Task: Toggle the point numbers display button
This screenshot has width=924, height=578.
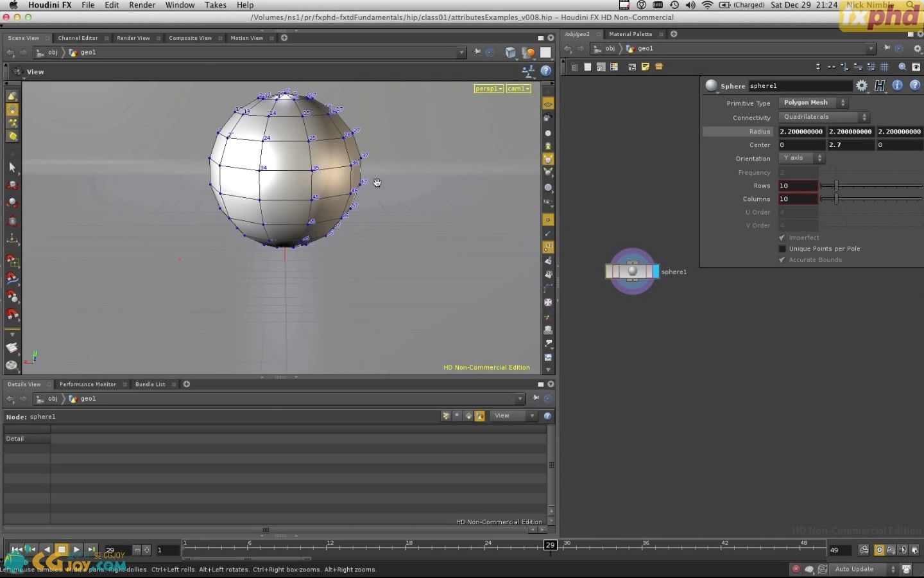Action: tap(548, 247)
